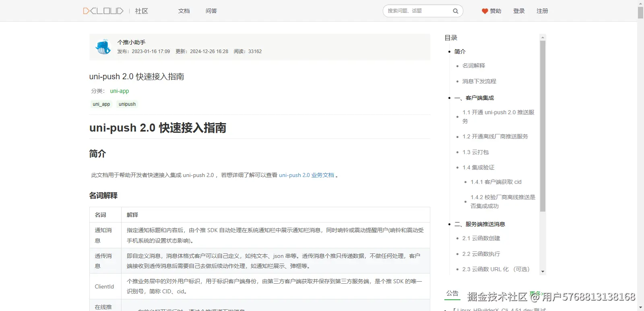The image size is (644, 311).
Task: Click the 目录 contents heading
Action: (x=451, y=38)
